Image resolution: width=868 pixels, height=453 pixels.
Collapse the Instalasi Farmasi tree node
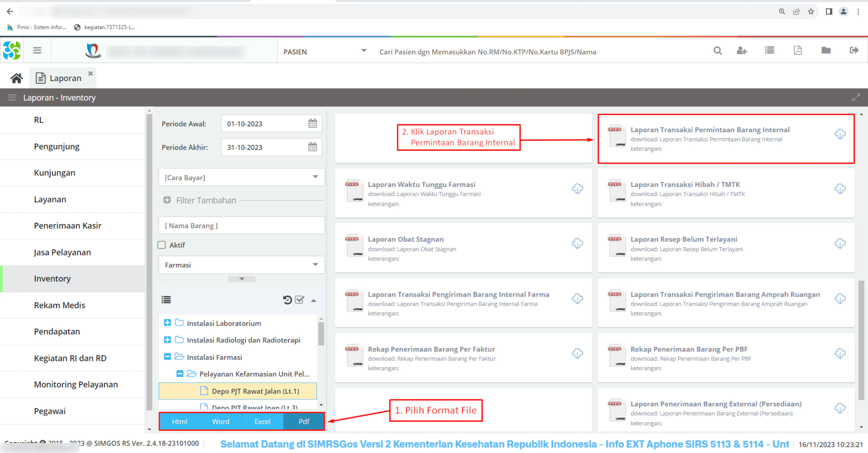pyautogui.click(x=167, y=356)
